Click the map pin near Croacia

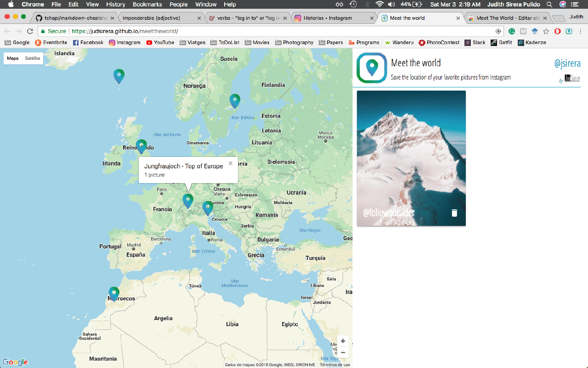[x=208, y=208]
